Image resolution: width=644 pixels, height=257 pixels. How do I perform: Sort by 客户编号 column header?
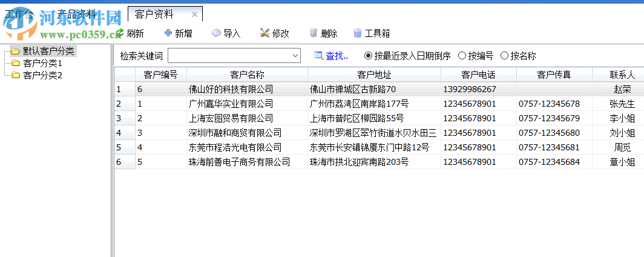click(x=160, y=75)
